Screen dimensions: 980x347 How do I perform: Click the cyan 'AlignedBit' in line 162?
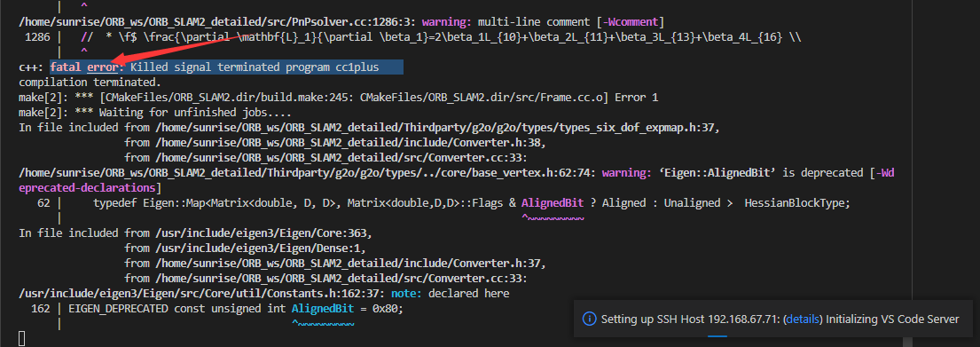click(x=323, y=308)
